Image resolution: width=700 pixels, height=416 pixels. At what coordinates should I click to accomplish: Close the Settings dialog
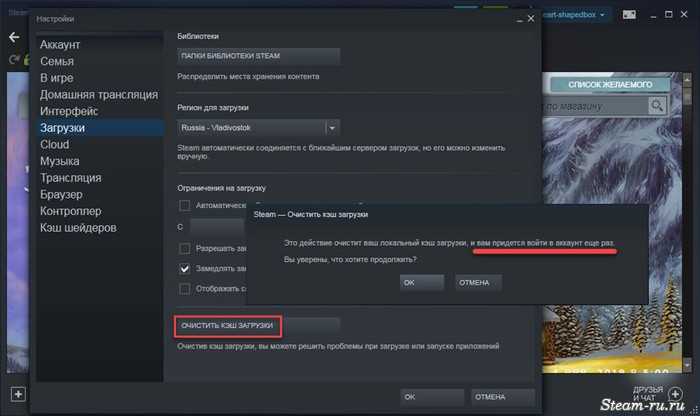[x=531, y=19]
